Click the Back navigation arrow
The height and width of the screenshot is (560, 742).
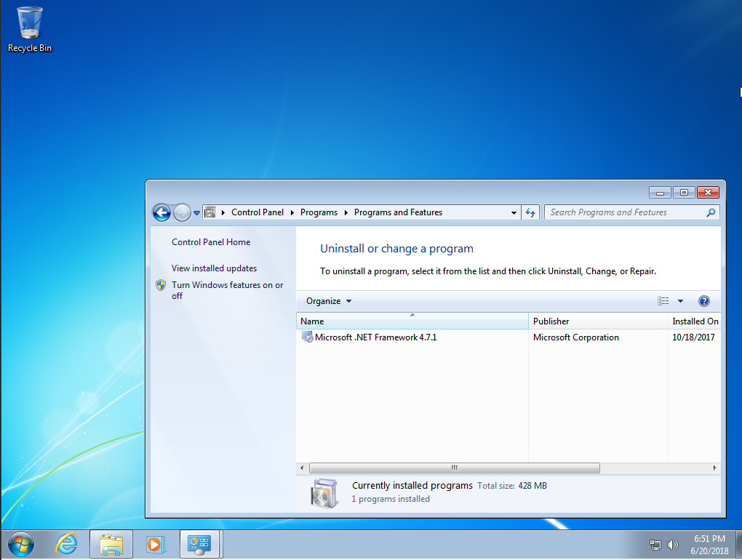click(x=161, y=213)
